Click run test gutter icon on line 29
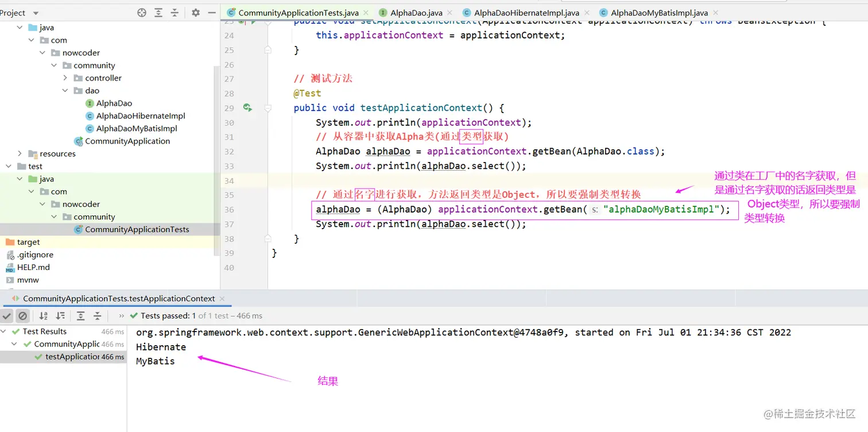 click(x=247, y=107)
